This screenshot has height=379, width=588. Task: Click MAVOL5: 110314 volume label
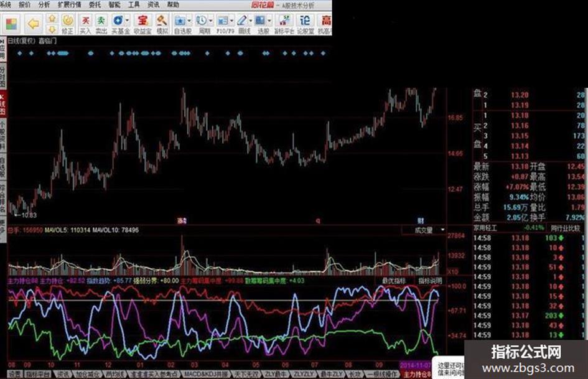pyautogui.click(x=67, y=230)
